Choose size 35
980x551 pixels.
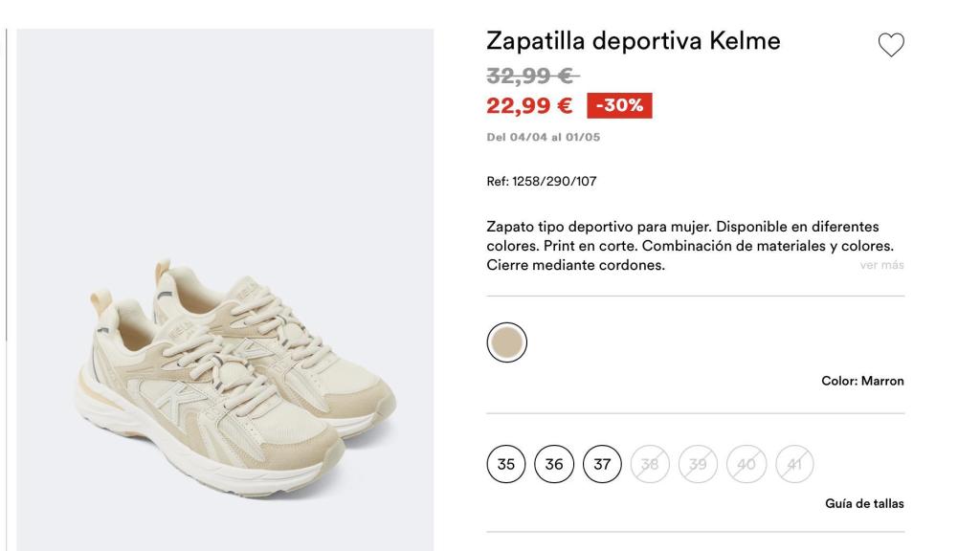pos(505,464)
